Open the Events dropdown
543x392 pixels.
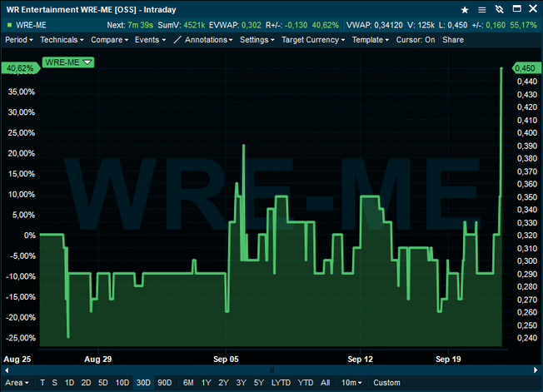(150, 40)
